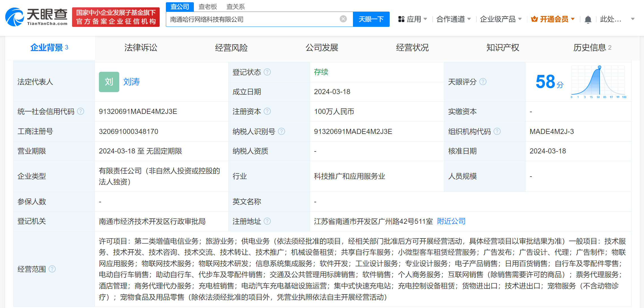Screen dimensions: 644x308
Task: Click help icon next to 经营范围
Action: 52,269
